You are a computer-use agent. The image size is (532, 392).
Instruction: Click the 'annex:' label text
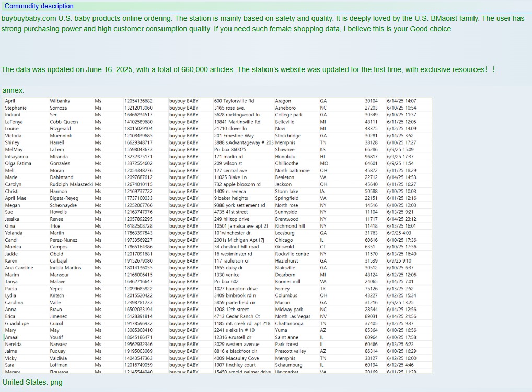(13, 90)
